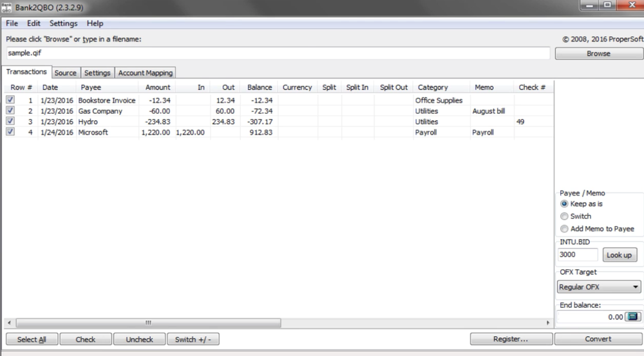The image size is (644, 356).
Task: Click the End balance value field
Action: 591,317
